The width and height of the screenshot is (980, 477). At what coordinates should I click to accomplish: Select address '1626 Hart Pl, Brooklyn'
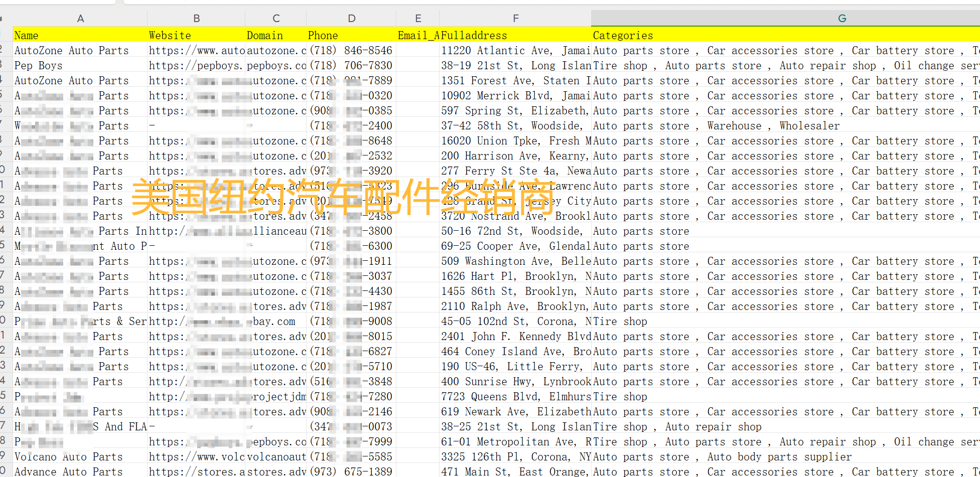coord(515,276)
